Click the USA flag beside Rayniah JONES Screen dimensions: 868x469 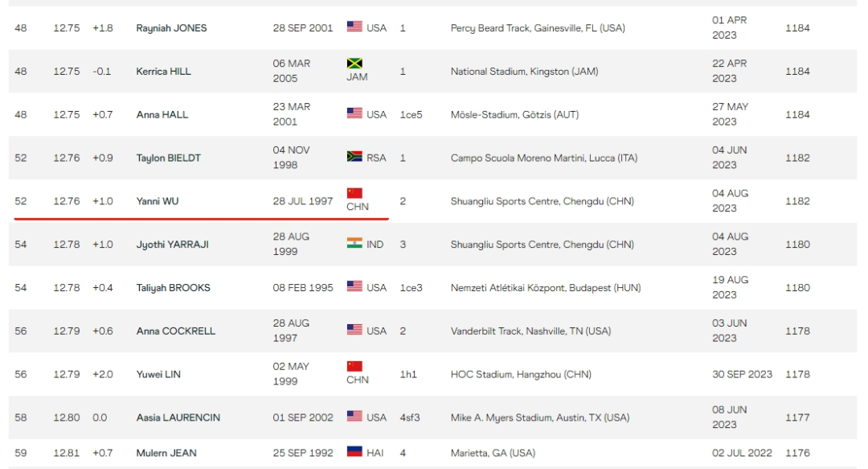pyautogui.click(x=354, y=27)
